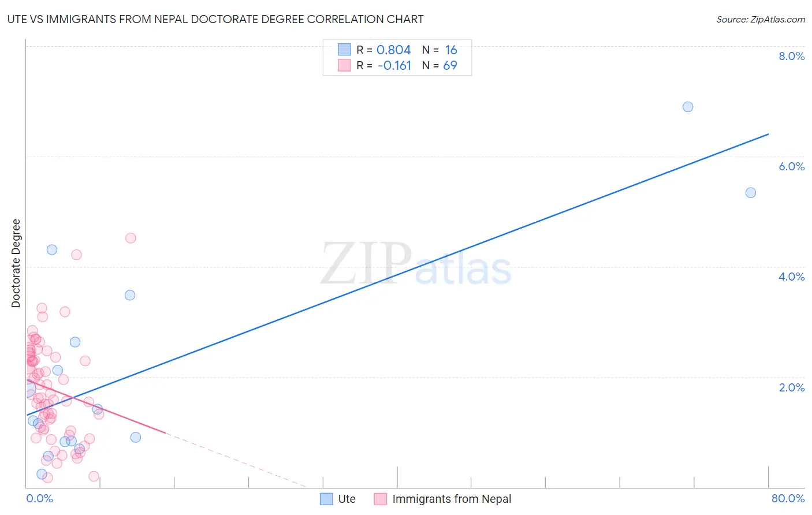Click the pink Immigrants from Nepal legend swatch
The height and width of the screenshot is (515, 812).
tap(380, 499)
